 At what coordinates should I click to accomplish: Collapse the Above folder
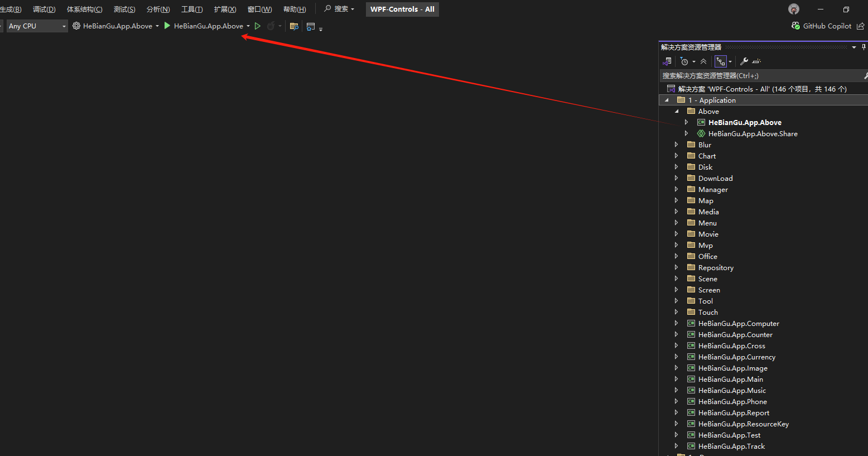tap(677, 111)
